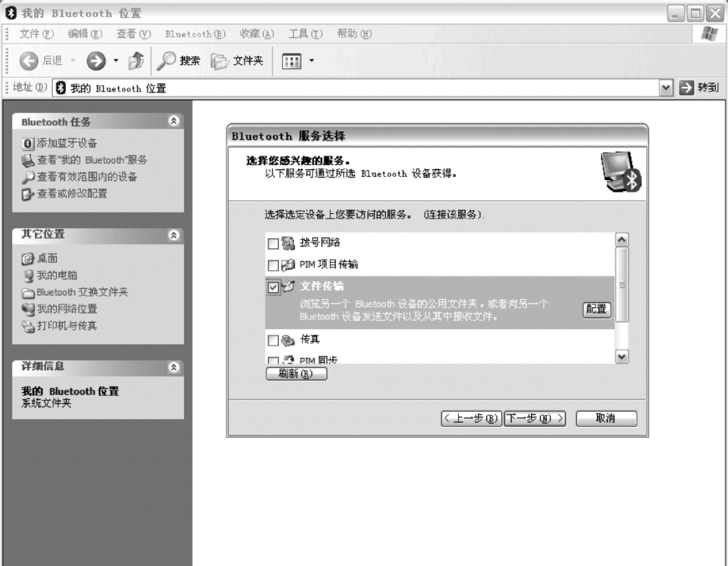Click the 我的电脑 link text

click(x=57, y=275)
